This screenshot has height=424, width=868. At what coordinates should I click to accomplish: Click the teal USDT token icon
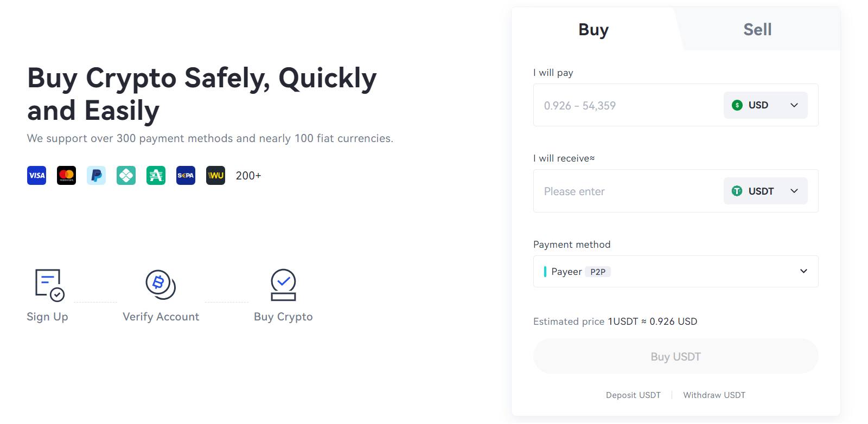coord(737,191)
